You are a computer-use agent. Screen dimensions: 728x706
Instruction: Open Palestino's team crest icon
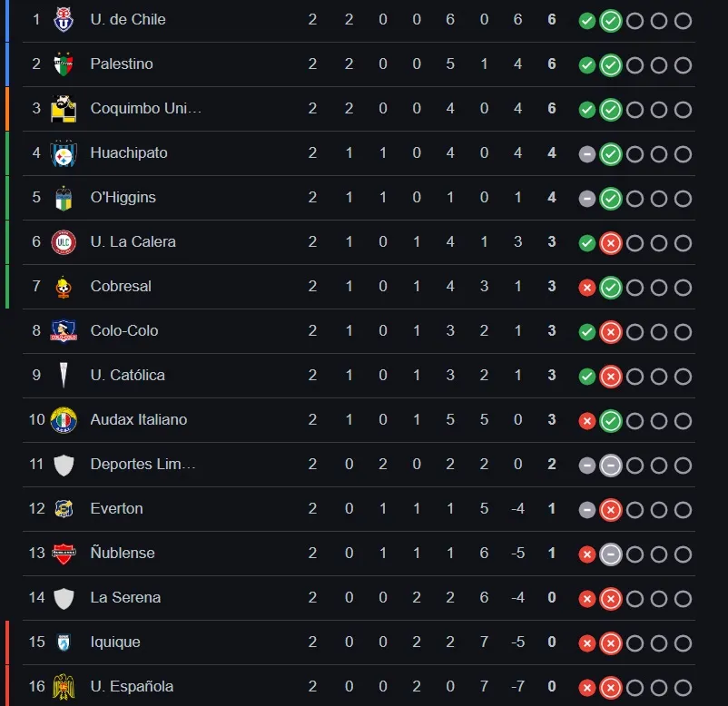pos(64,64)
